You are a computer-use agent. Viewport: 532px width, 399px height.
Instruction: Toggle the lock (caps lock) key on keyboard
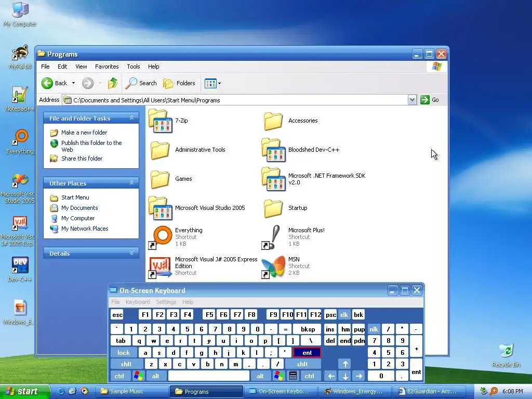124,353
